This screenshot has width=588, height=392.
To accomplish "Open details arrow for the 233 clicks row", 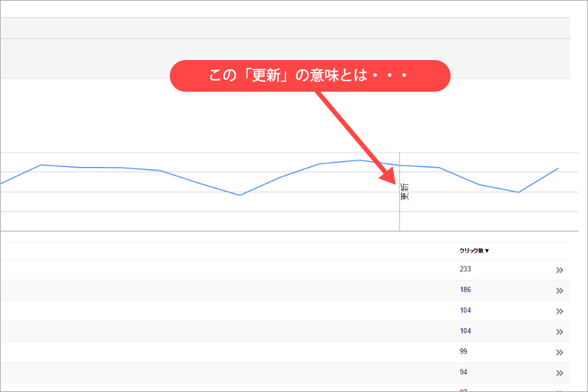I will [x=560, y=270].
